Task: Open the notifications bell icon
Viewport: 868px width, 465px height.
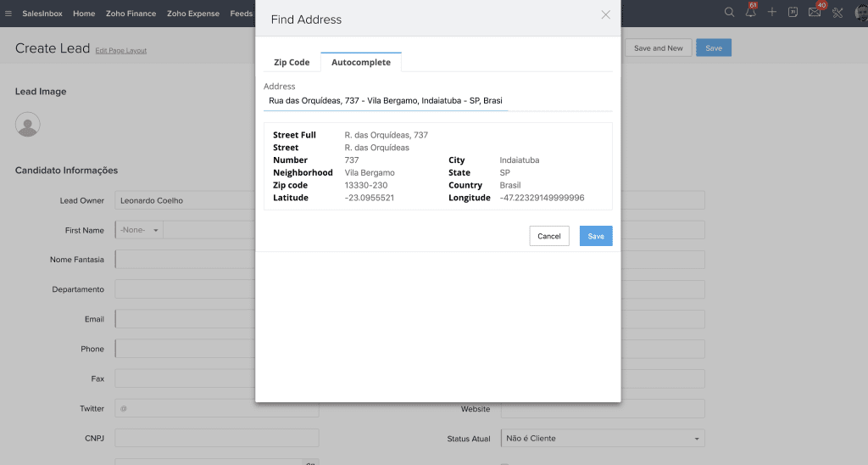Action: pyautogui.click(x=750, y=13)
